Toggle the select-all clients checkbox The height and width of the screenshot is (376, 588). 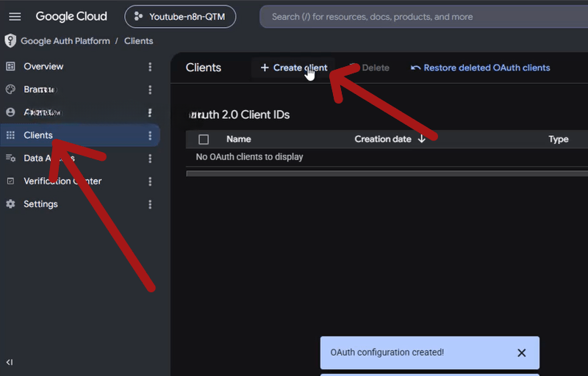point(204,140)
